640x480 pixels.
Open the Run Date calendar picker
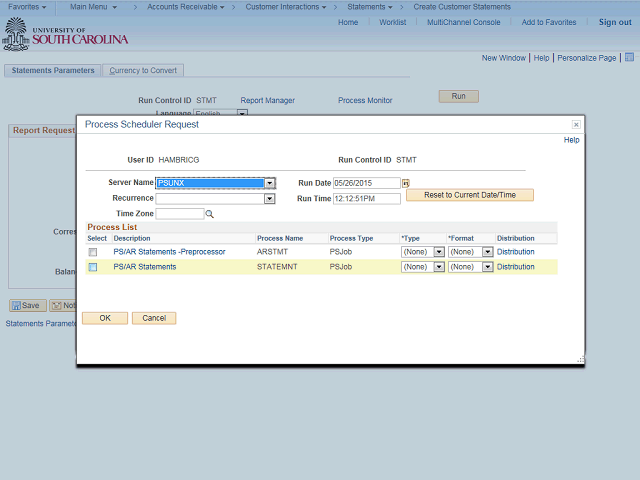406,184
